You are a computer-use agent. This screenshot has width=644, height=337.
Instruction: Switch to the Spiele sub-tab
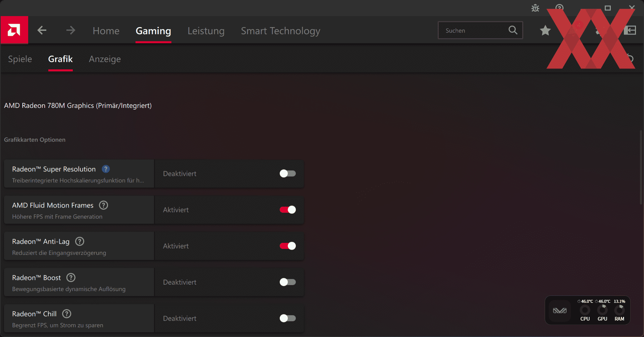coord(20,59)
